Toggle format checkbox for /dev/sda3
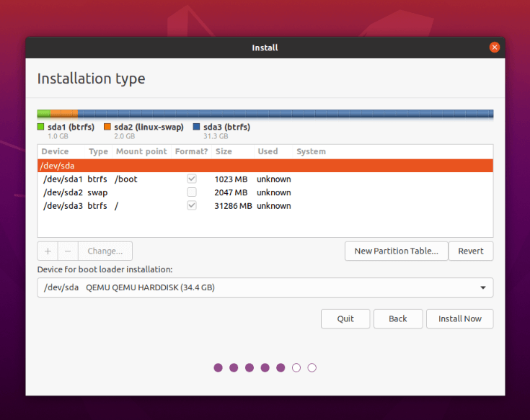 (x=192, y=205)
